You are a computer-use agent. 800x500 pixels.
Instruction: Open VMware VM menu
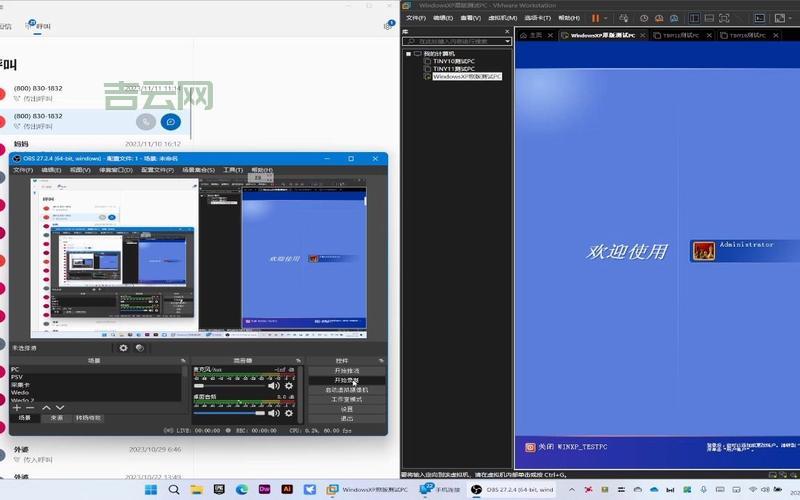pos(503,18)
